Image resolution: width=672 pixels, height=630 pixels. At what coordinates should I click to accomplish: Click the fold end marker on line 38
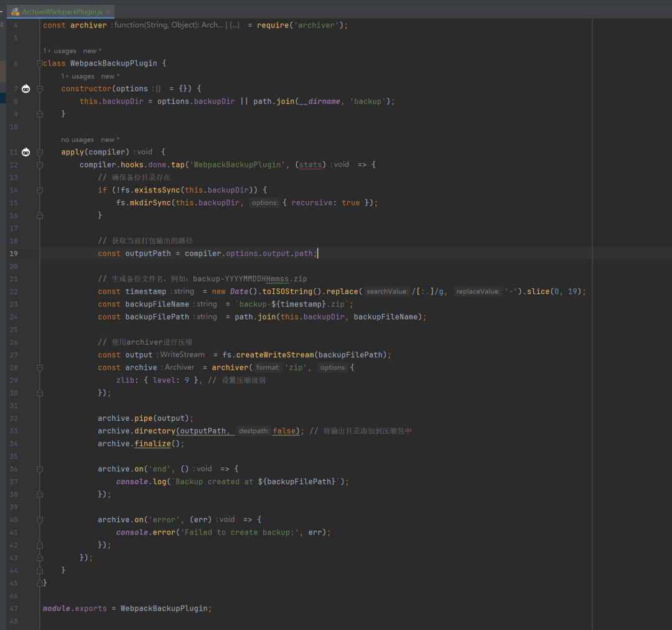coord(40,494)
